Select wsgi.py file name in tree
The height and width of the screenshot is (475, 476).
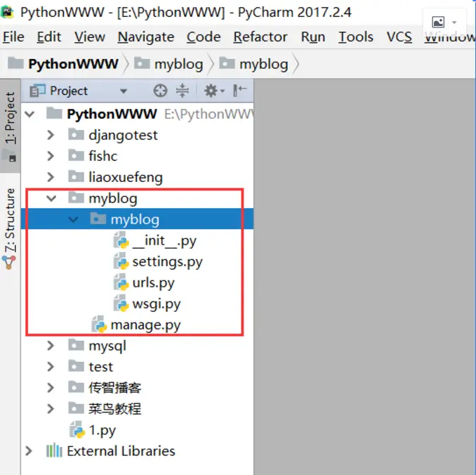157,304
